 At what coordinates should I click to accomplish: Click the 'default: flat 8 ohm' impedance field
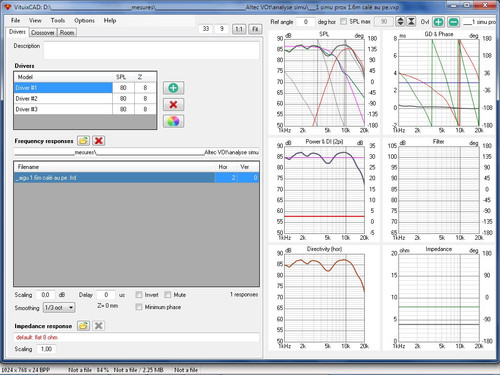pyautogui.click(x=136, y=337)
